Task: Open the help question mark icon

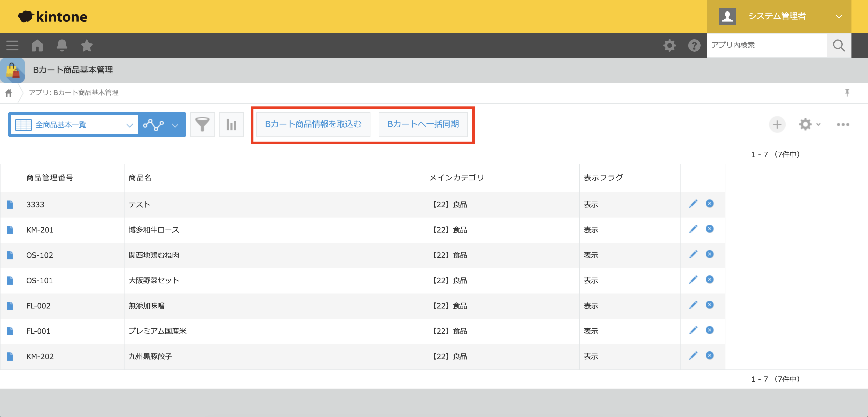Action: tap(694, 45)
